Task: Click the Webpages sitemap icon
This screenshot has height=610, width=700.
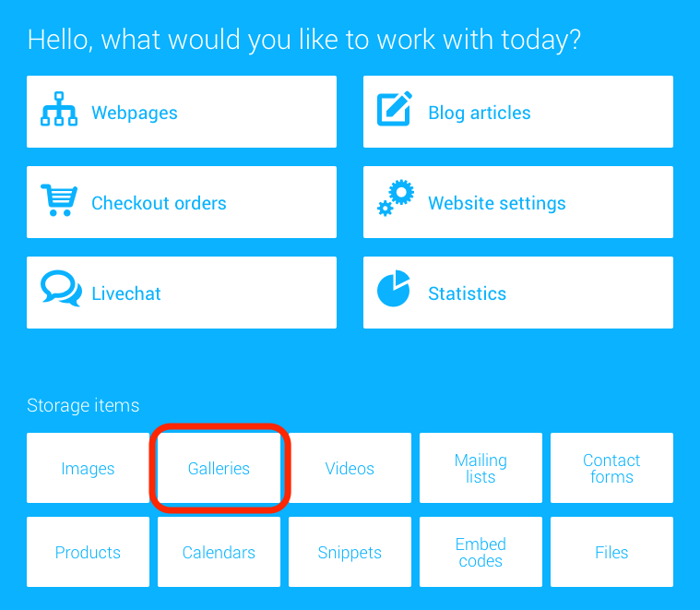Action: click(59, 110)
